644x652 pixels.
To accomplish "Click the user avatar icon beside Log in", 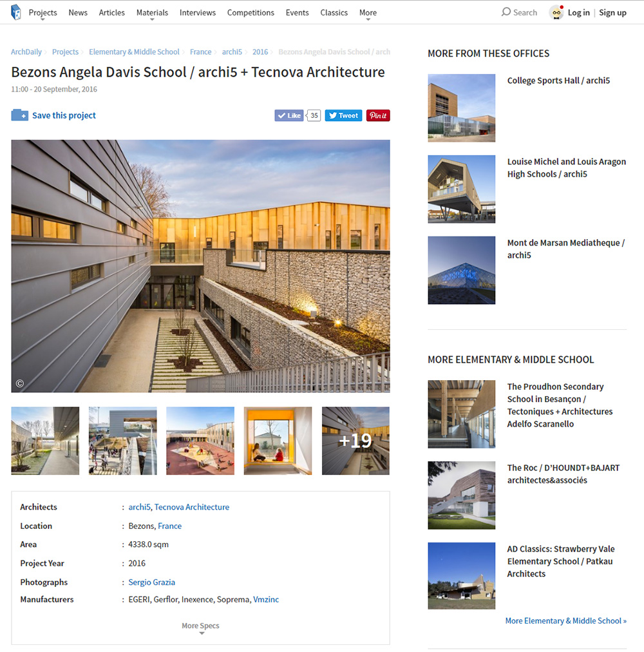I will pyautogui.click(x=556, y=12).
